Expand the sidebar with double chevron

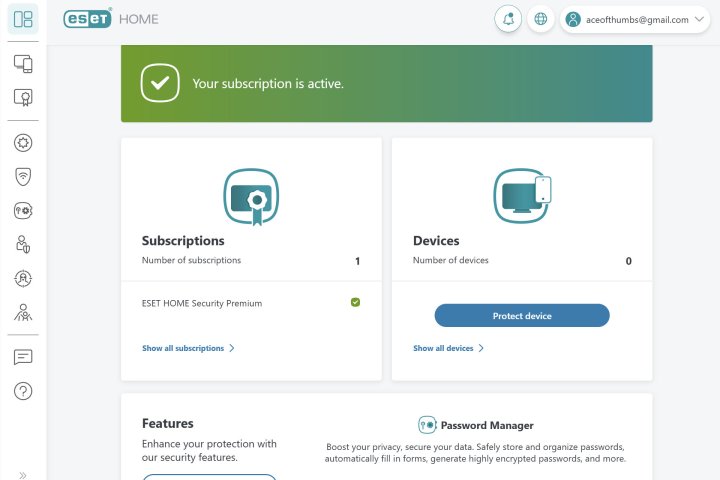[23, 474]
